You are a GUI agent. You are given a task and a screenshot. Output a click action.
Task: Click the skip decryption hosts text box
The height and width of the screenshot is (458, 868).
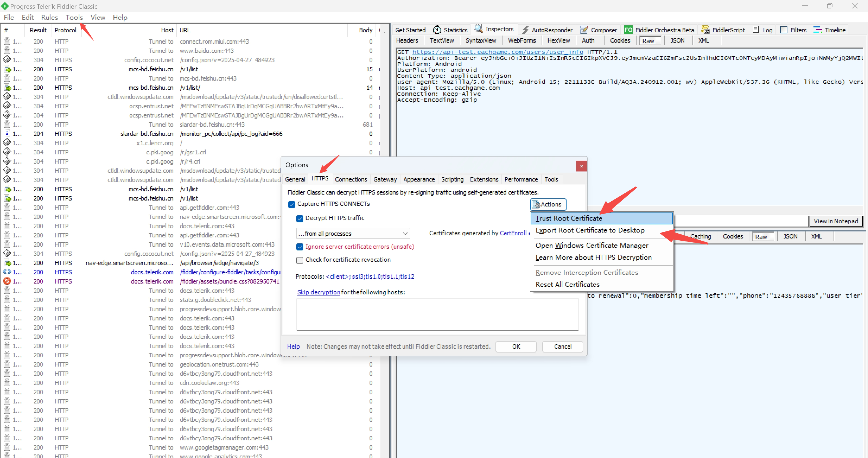point(437,314)
